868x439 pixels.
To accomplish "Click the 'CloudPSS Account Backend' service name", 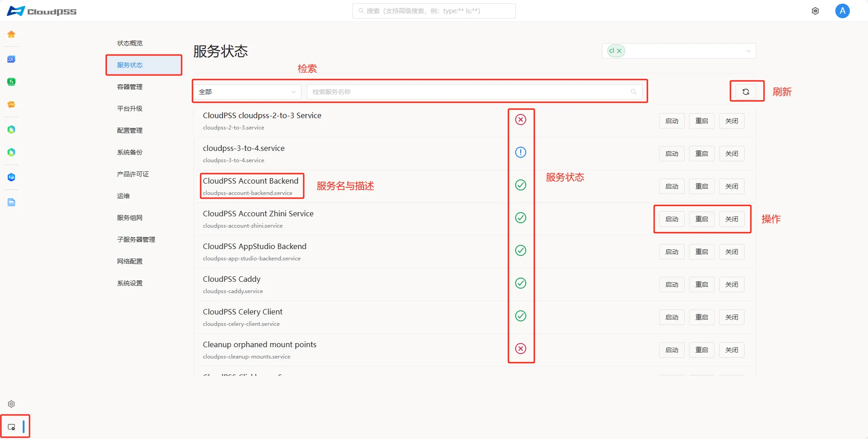I will 251,181.
